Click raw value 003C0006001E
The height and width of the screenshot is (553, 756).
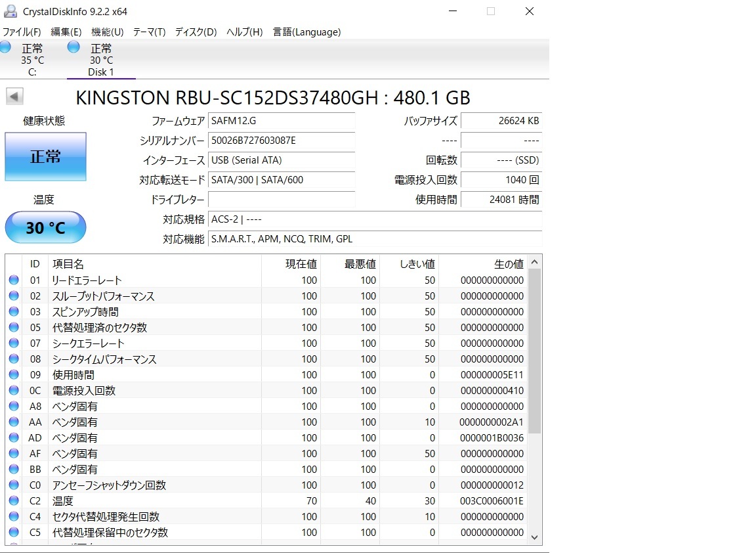point(492,501)
